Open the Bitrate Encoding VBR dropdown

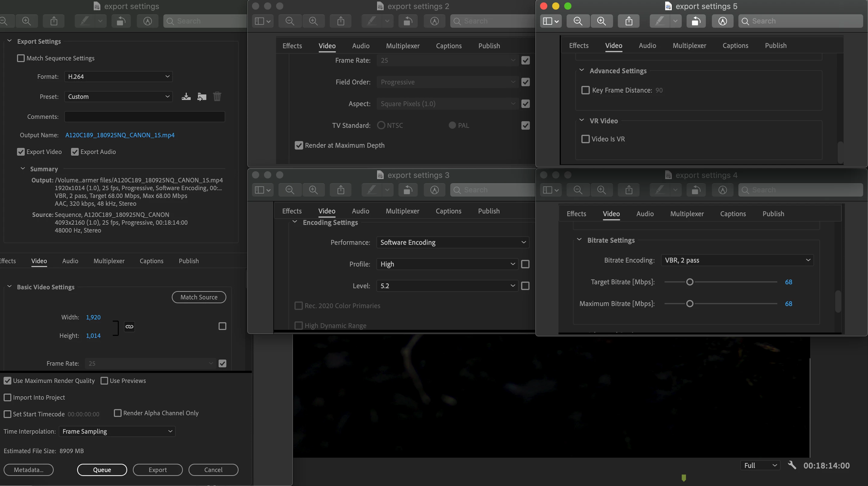[x=737, y=260]
